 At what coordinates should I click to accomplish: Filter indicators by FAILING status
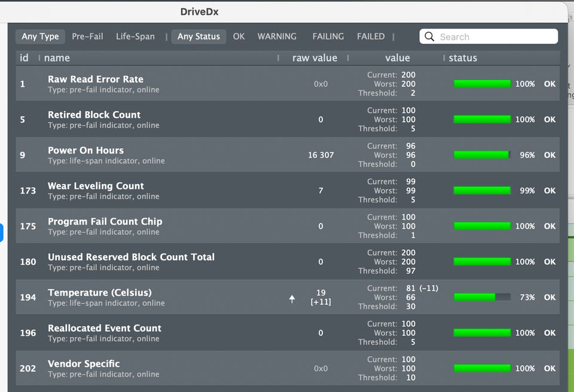328,36
